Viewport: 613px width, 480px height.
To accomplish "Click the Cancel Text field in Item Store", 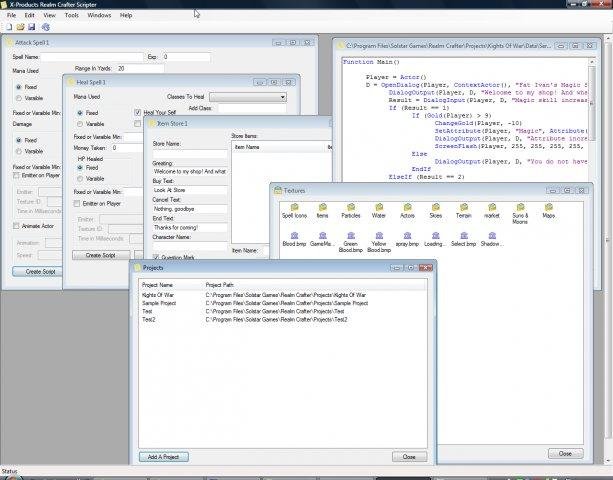I will click(190, 209).
